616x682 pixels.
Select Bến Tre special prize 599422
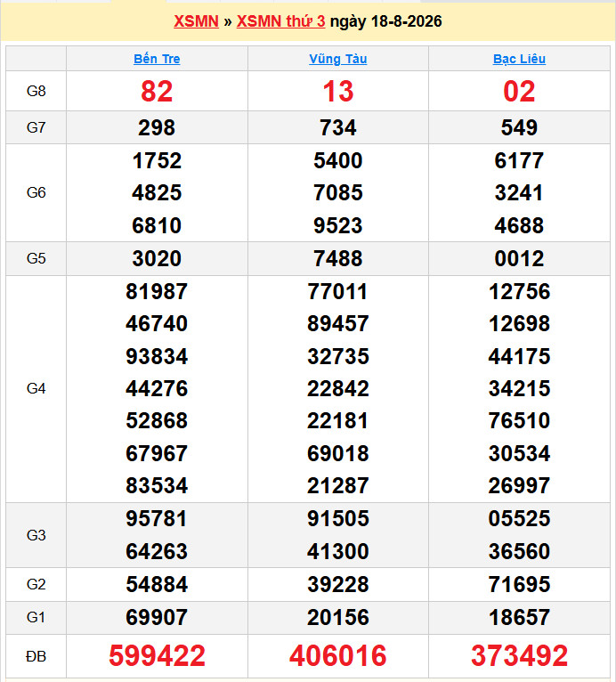pos(157,656)
